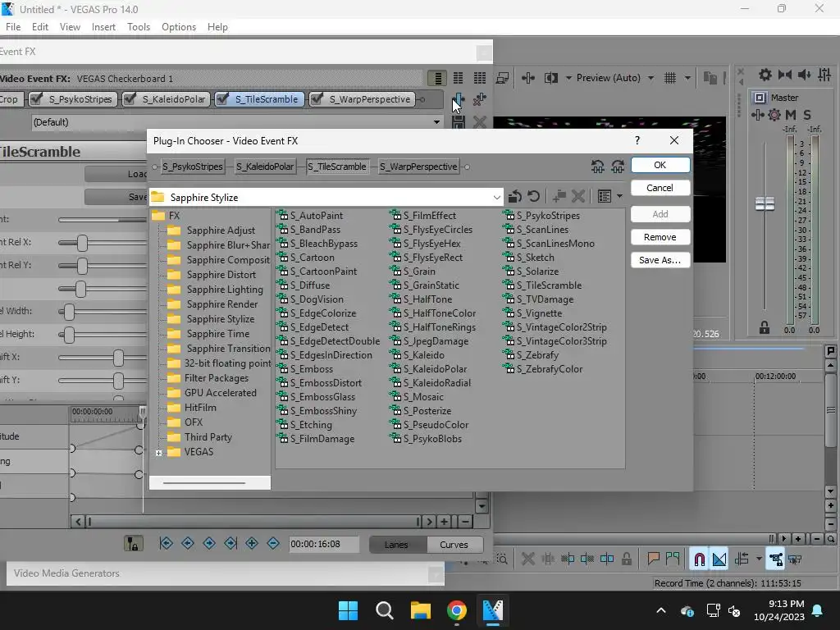
Task: Open the Tools menu
Action: click(x=138, y=27)
